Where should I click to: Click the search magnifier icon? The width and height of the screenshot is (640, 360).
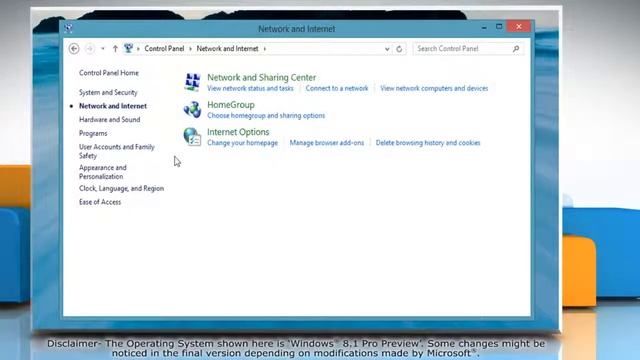516,49
